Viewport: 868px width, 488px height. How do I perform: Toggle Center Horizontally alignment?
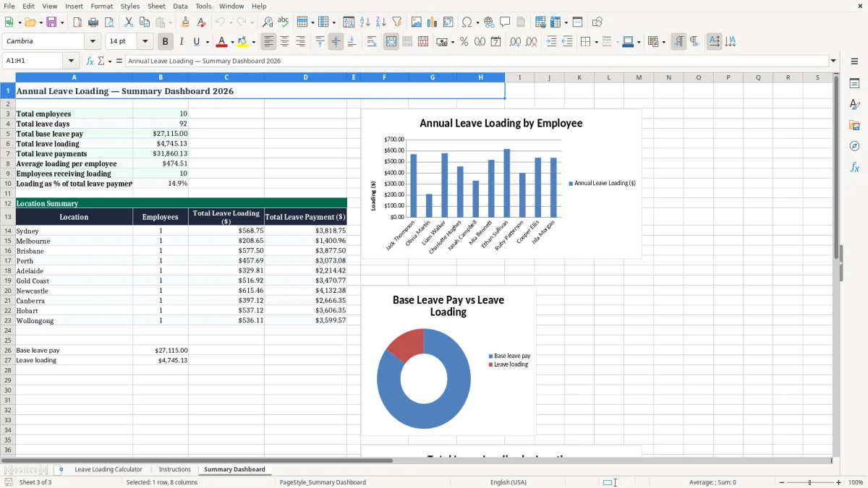tap(285, 42)
